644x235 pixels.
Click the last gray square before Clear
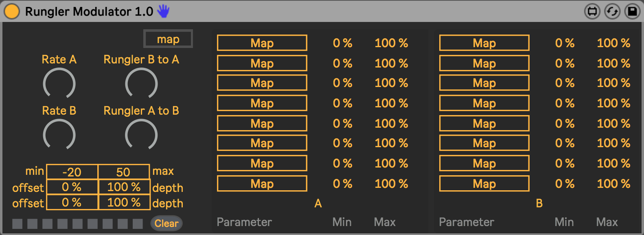click(x=138, y=224)
